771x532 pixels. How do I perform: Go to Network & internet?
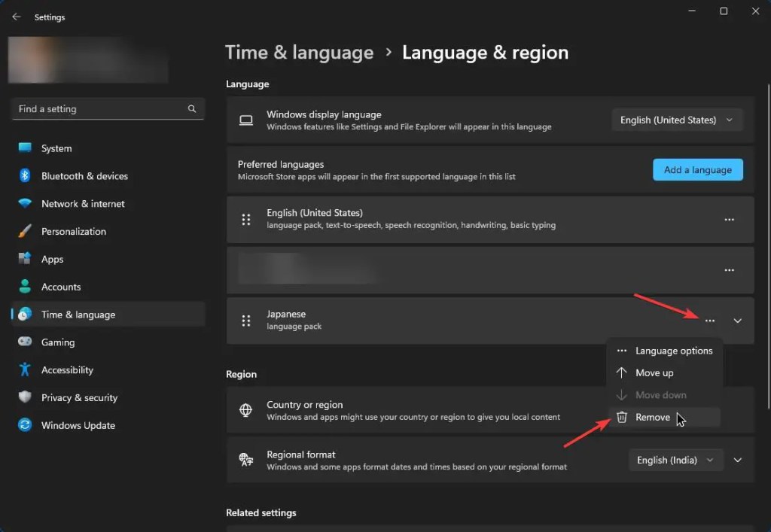(108, 203)
